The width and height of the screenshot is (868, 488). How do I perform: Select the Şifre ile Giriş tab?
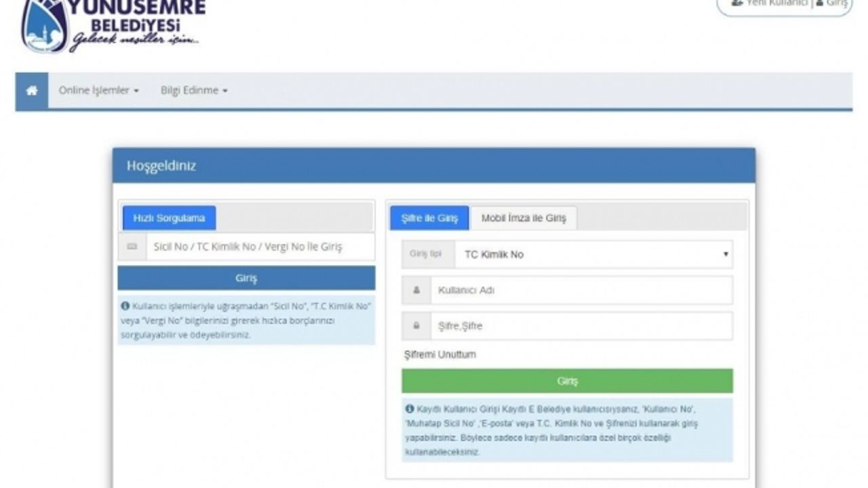point(429,218)
